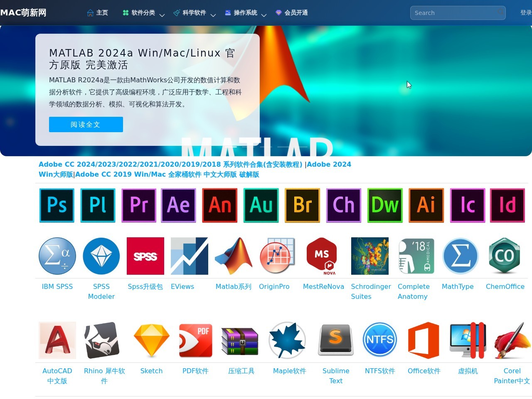
Task: Click the Office software logo icon
Action: [424, 340]
